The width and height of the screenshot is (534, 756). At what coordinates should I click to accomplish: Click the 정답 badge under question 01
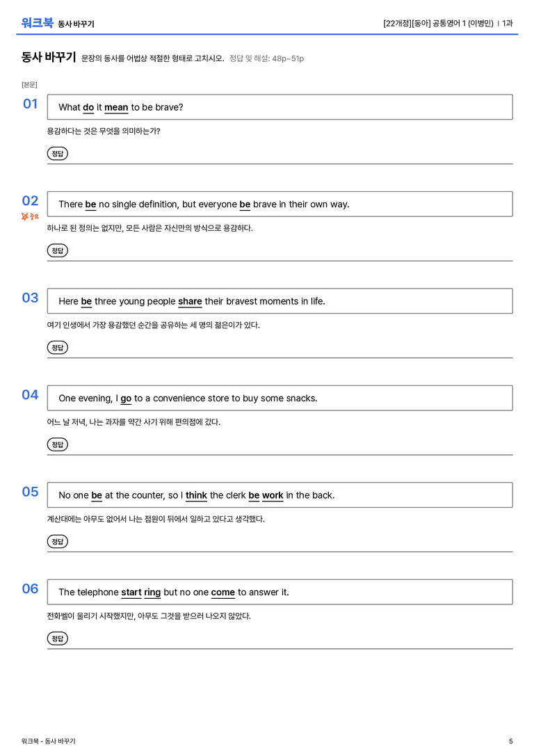pyautogui.click(x=57, y=153)
